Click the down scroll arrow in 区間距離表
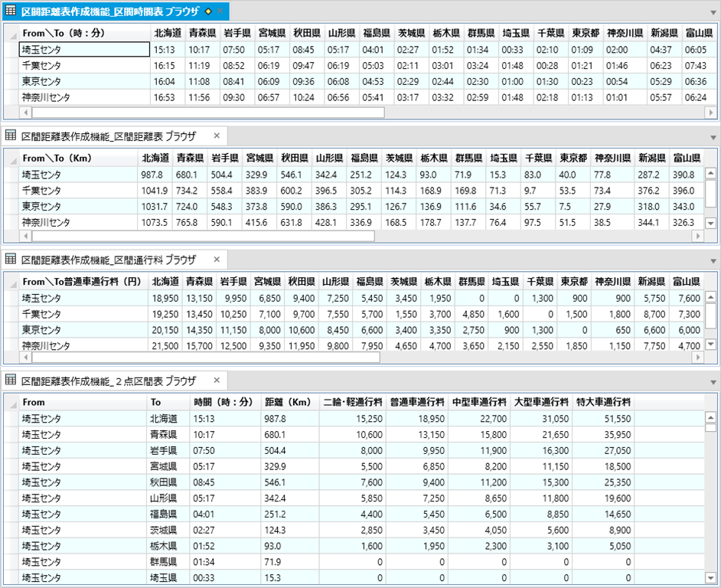721x588 pixels. pos(710,224)
